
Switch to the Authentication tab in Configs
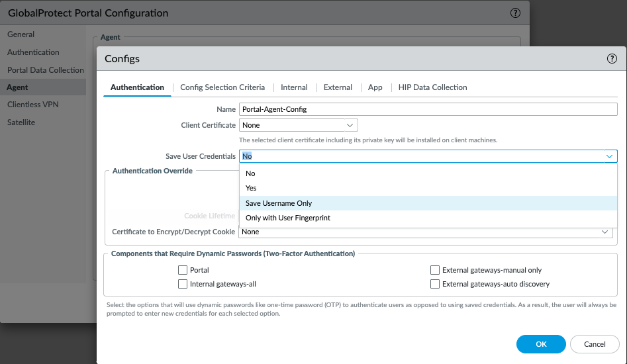(x=137, y=87)
